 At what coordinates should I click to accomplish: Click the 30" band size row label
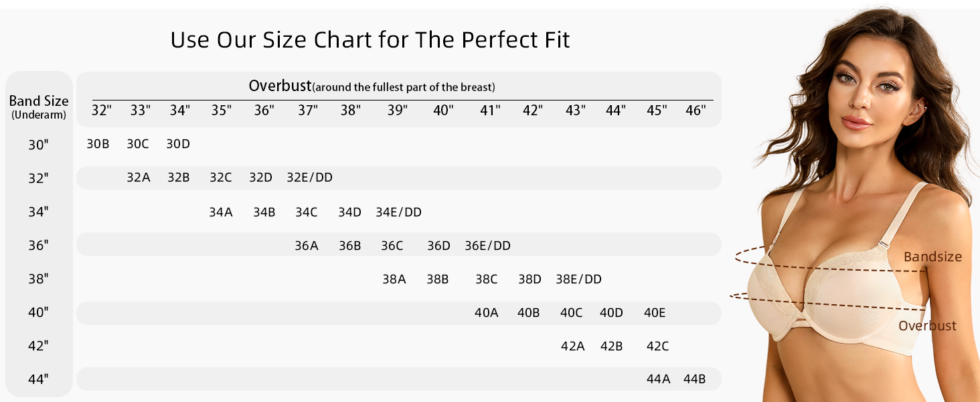coord(39,145)
